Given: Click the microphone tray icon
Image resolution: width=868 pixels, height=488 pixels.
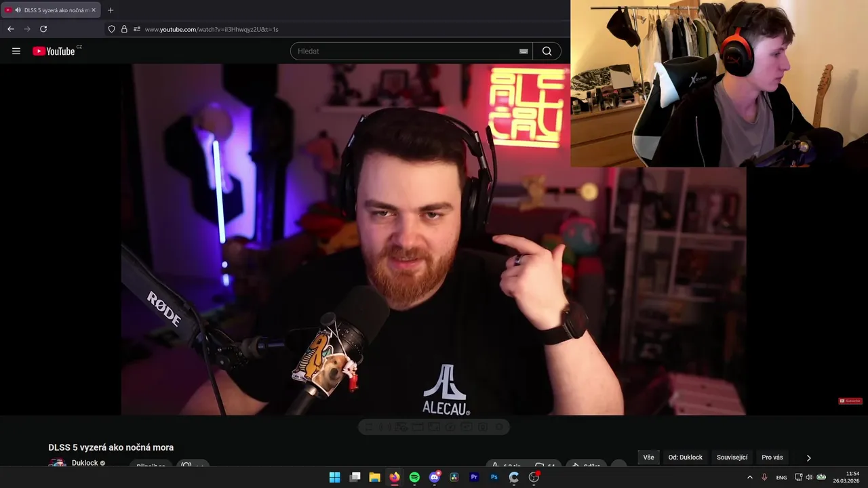Looking at the screenshot, I should pyautogui.click(x=764, y=477).
